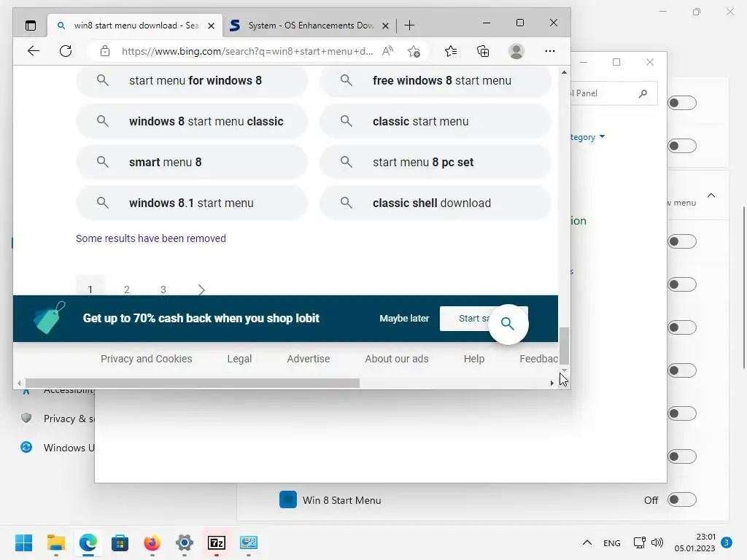Click the vertical scrollbar thumb in Edge
The image size is (747, 560).
click(x=564, y=346)
